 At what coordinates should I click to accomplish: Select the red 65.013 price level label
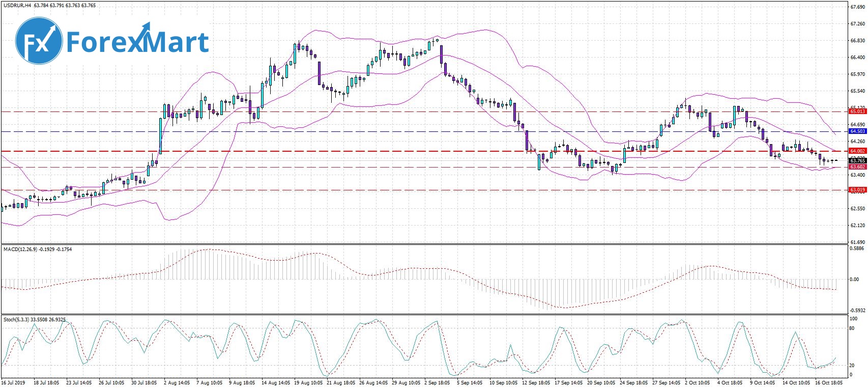(857, 111)
